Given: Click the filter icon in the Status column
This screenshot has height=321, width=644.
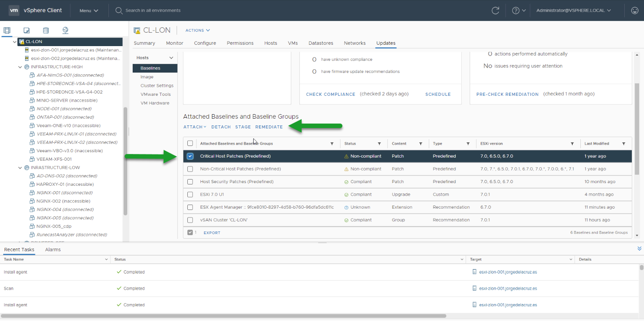Looking at the screenshot, I should (379, 144).
